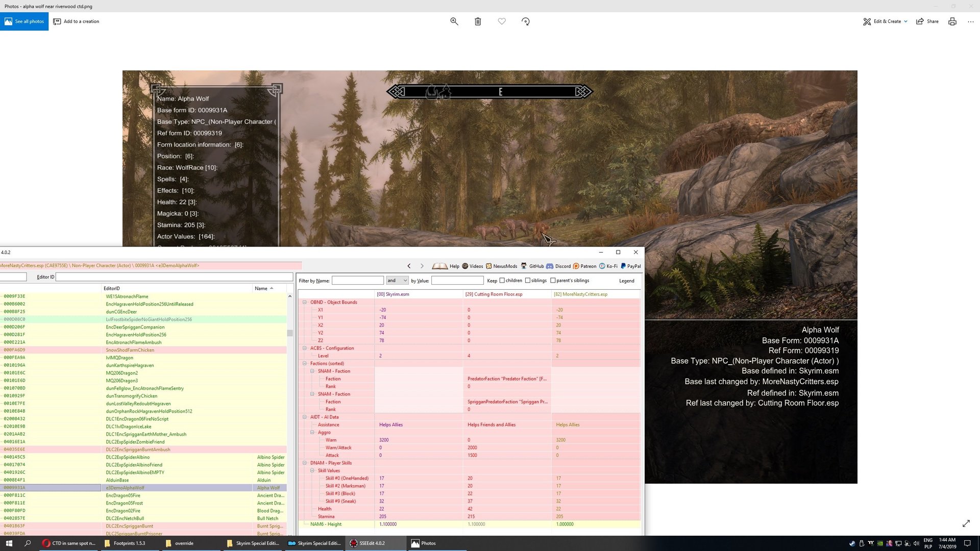This screenshot has height=551, width=980.
Task: Select the e3DemoAlphaWolf record row
Action: (x=143, y=488)
